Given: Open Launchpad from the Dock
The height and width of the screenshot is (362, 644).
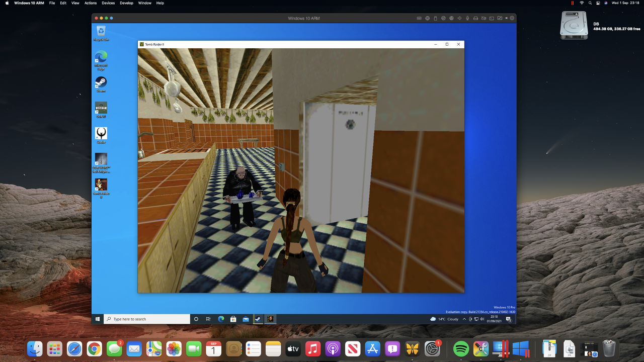Looking at the screenshot, I should point(54,348).
